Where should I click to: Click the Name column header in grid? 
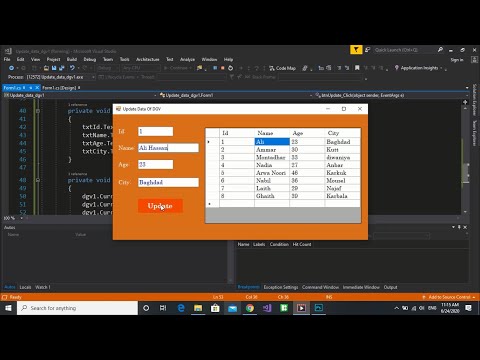tap(272, 133)
